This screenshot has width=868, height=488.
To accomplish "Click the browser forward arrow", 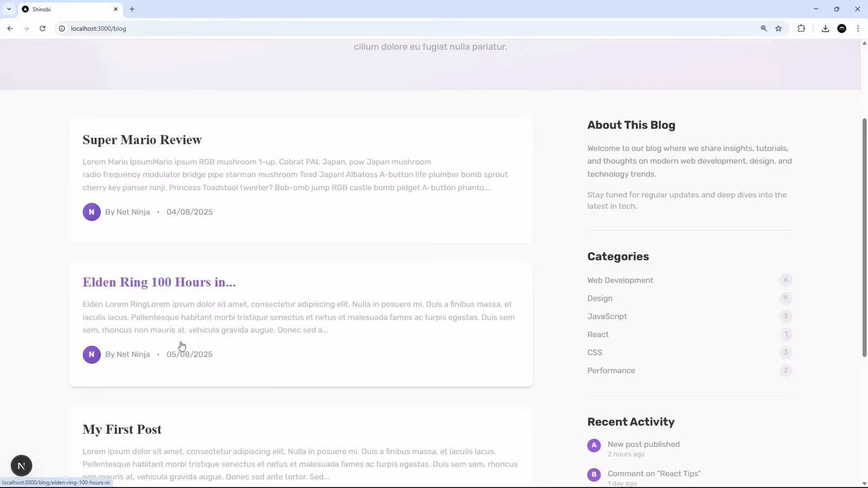I will click(26, 28).
